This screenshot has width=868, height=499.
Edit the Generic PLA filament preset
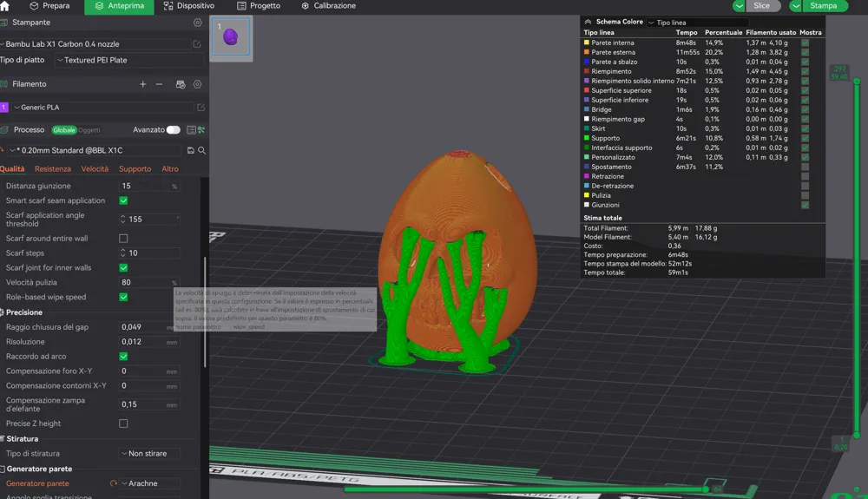coord(201,108)
